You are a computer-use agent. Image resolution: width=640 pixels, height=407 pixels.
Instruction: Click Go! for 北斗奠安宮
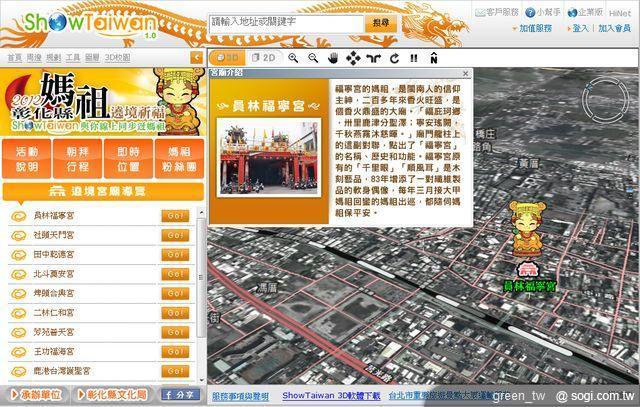[x=175, y=274]
